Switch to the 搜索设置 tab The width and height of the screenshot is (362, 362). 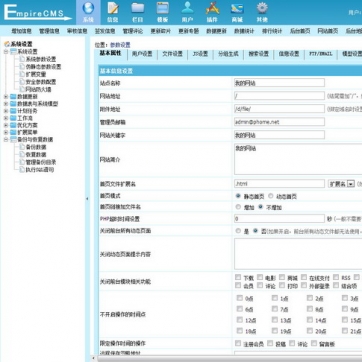point(258,54)
